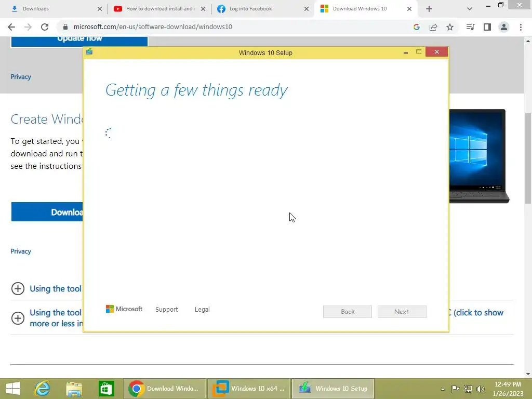Close the Downloads tab
The height and width of the screenshot is (399, 532).
(99, 9)
